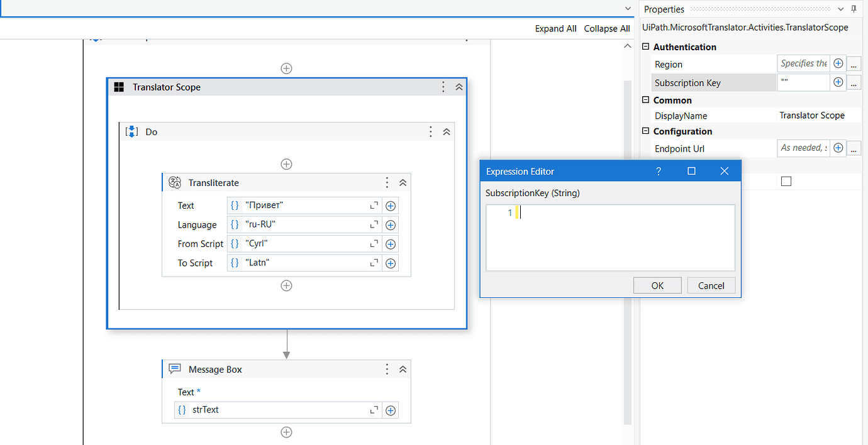Screen dimensions: 868x445
Task: Open the Transliterate three-dot options menu
Action: tap(387, 182)
